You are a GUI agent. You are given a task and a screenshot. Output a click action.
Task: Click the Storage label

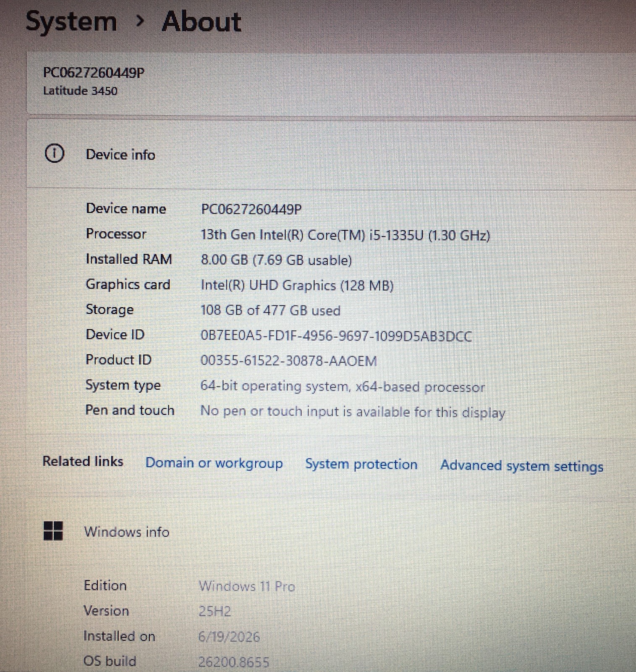pyautogui.click(x=110, y=310)
